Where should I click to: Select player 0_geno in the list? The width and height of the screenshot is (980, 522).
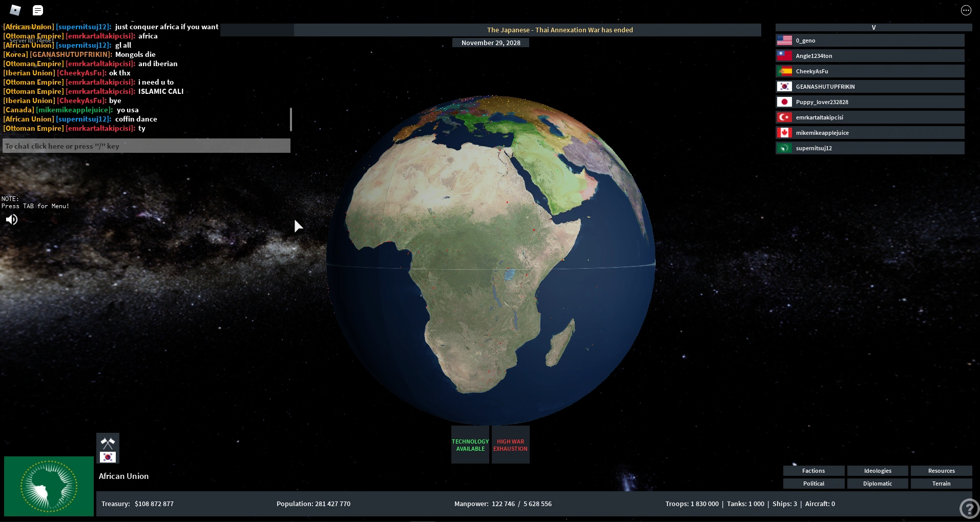click(x=870, y=40)
